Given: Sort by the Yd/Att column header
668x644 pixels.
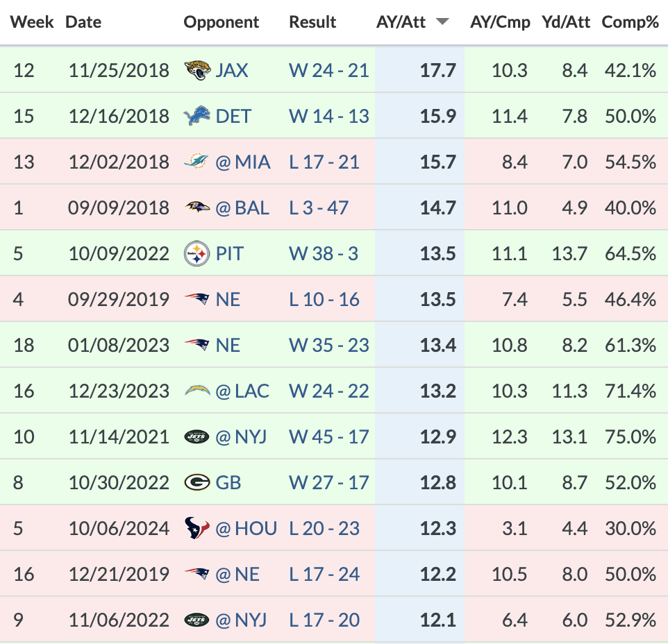Looking at the screenshot, I should coord(566,22).
